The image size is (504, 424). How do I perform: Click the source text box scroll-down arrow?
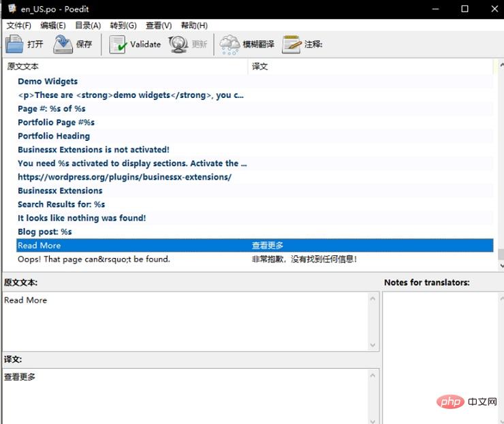pos(373,345)
